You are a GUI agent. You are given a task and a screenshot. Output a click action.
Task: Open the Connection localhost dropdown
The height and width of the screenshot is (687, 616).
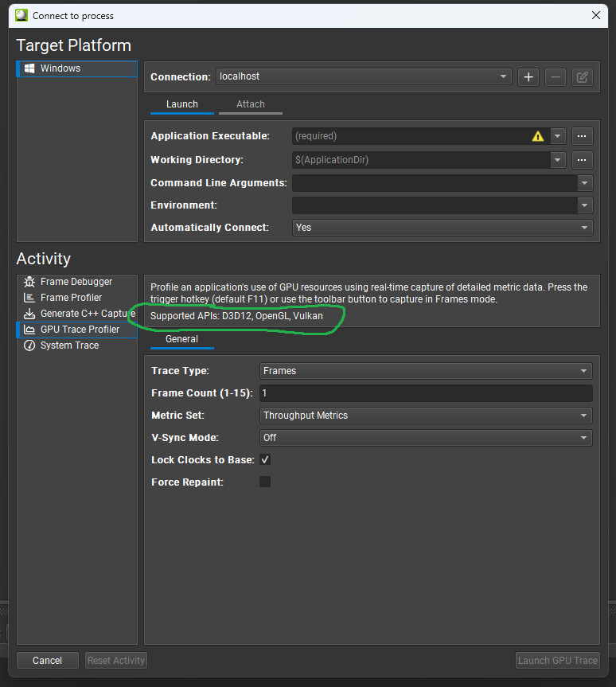[x=364, y=76]
